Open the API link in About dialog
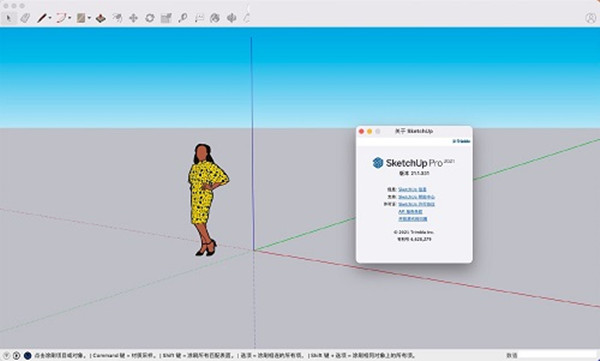The height and width of the screenshot is (361, 600). click(x=410, y=211)
